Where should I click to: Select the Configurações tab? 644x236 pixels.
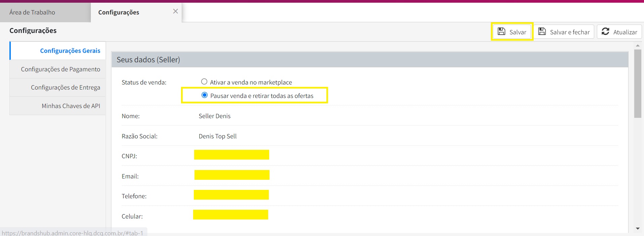pyautogui.click(x=136, y=12)
